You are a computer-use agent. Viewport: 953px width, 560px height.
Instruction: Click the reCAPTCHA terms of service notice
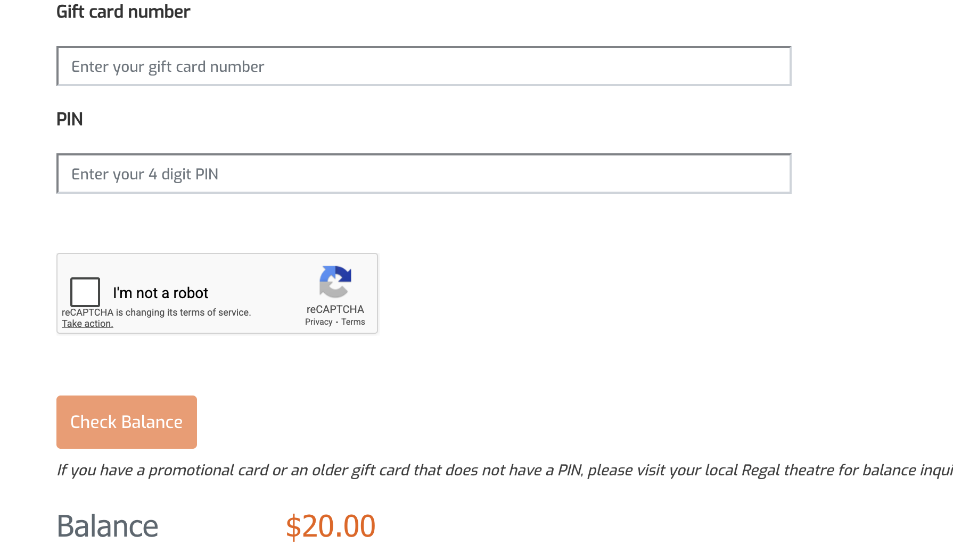click(156, 312)
